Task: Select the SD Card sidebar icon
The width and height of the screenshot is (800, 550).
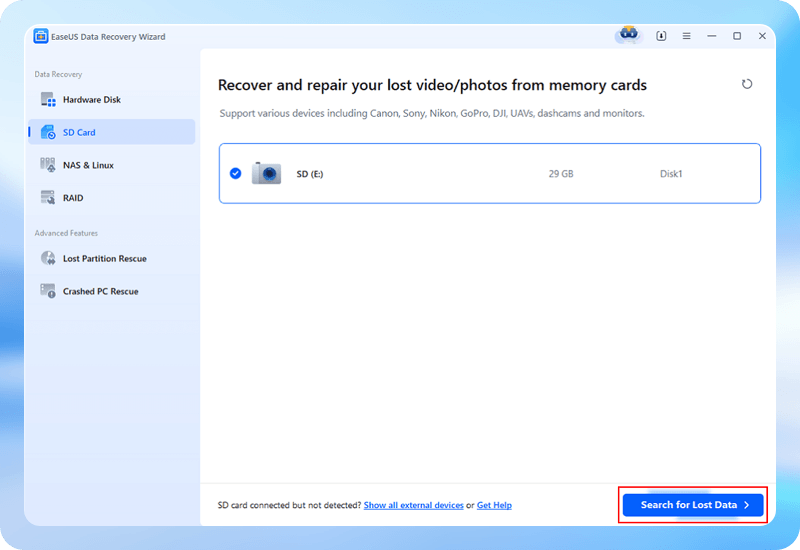Action: click(x=48, y=132)
